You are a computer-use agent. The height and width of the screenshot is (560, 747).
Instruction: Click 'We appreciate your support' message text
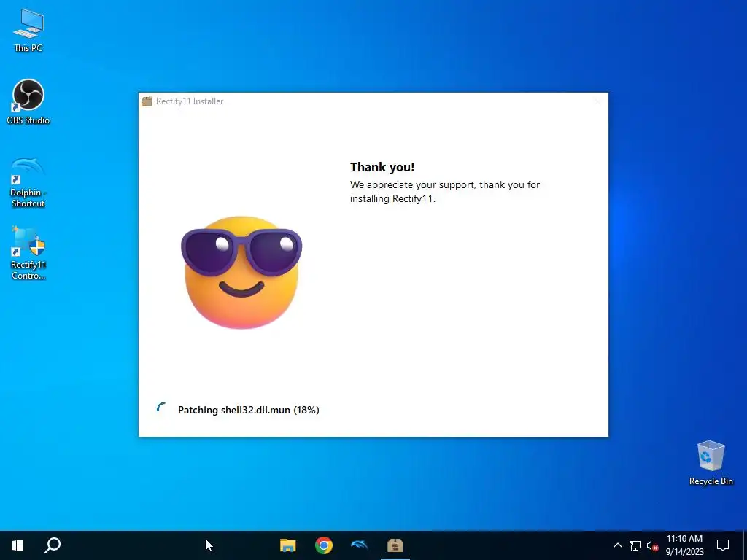[x=445, y=192]
